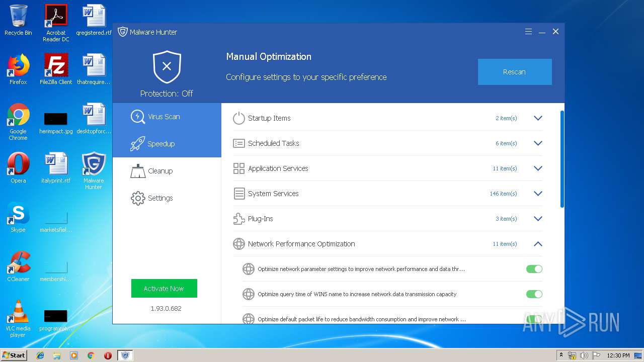Click the main panel vertical scrollbar
The width and height of the screenshot is (644, 362).
pyautogui.click(x=562, y=158)
